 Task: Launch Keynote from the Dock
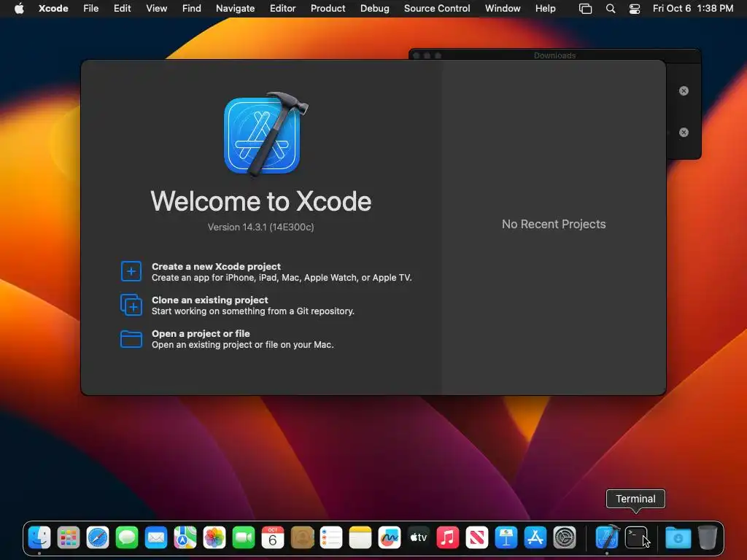pyautogui.click(x=506, y=538)
